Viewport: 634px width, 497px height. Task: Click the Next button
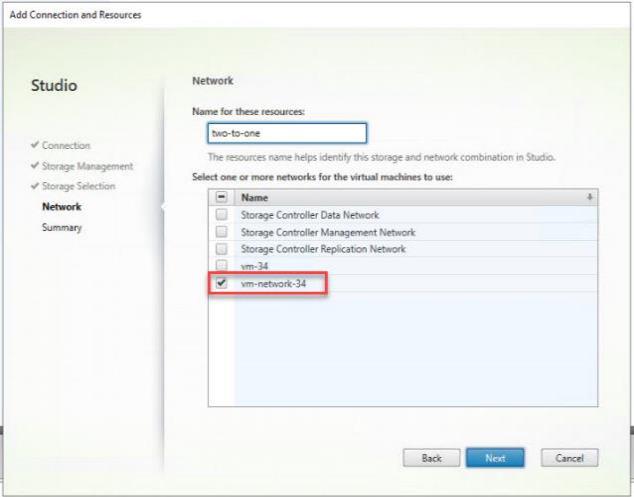495,458
